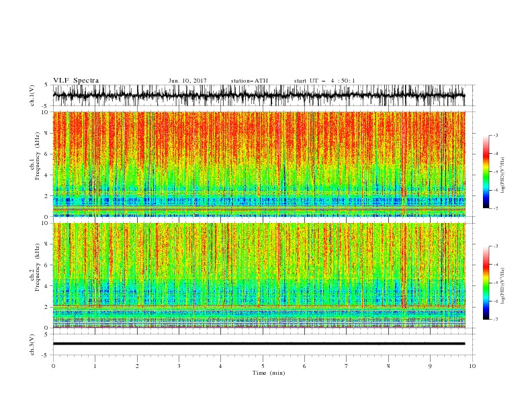Screen dimensions: 532x411
Task: Select the "ch.1 Frequency (kHz)" axis label
Action: pyautogui.click(x=34, y=156)
